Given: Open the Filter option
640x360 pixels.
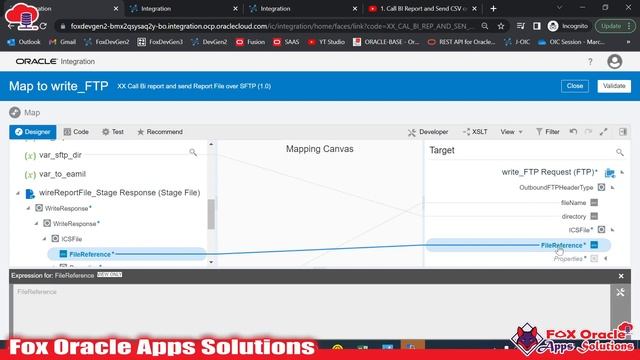Looking at the screenshot, I should click(x=547, y=132).
